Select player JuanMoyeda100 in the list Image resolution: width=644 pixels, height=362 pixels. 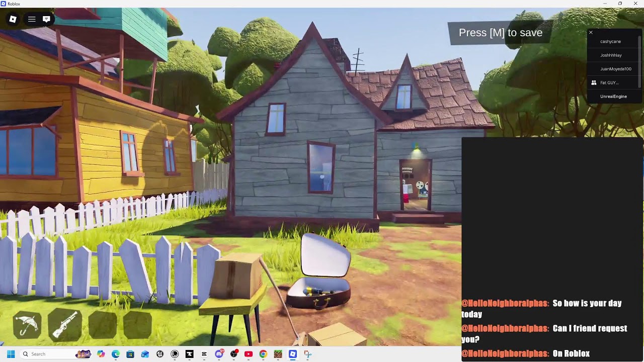pyautogui.click(x=613, y=69)
